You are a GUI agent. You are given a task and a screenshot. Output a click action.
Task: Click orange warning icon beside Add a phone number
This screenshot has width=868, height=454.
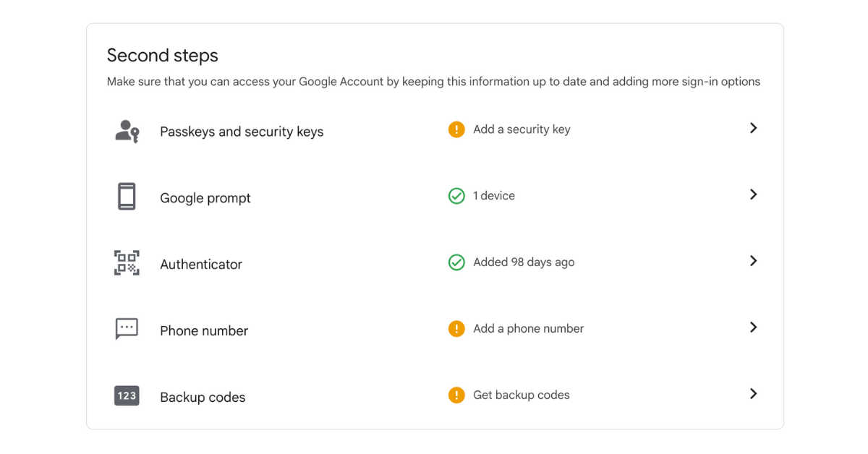456,329
